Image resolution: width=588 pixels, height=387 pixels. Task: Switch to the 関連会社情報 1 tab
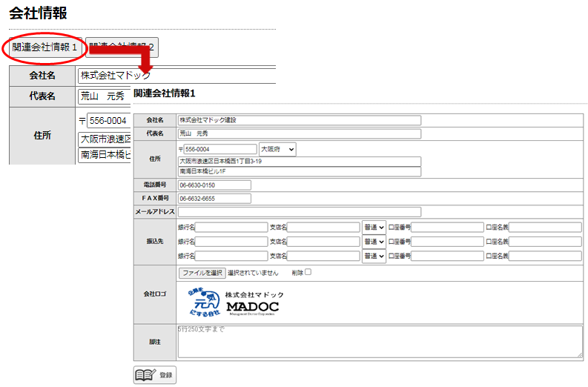[44, 47]
